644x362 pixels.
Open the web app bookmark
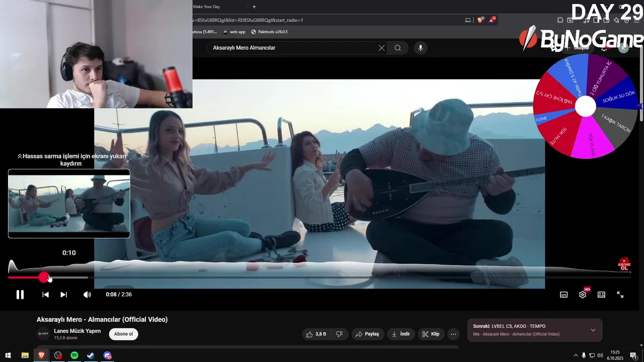pos(234,32)
